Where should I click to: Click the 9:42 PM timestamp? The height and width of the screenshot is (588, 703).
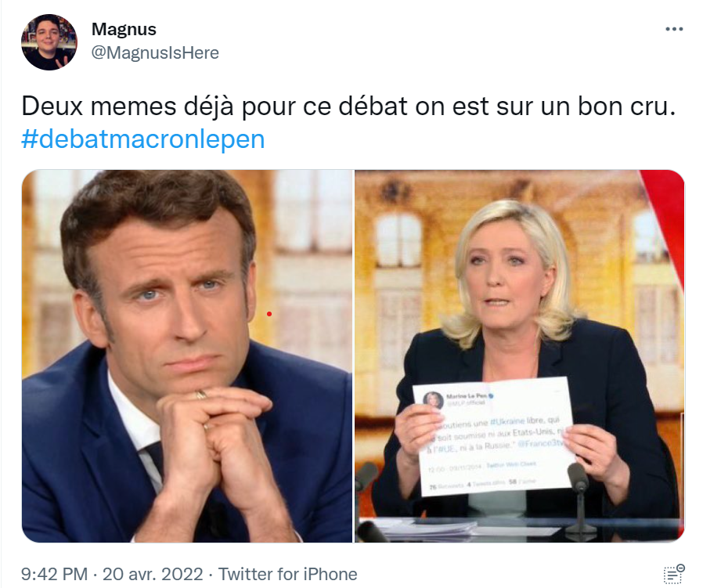point(54,574)
